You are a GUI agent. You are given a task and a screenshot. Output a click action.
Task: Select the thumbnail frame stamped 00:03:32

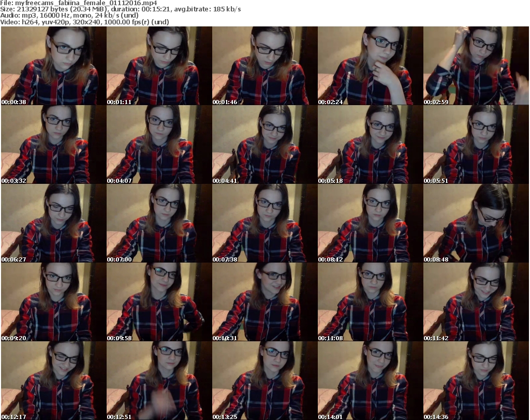(54, 144)
